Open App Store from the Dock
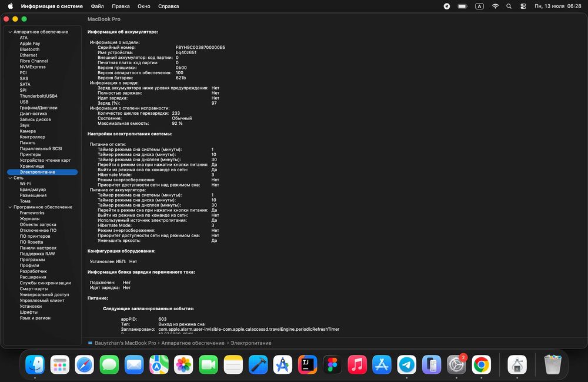The height and width of the screenshot is (382, 588). click(382, 364)
